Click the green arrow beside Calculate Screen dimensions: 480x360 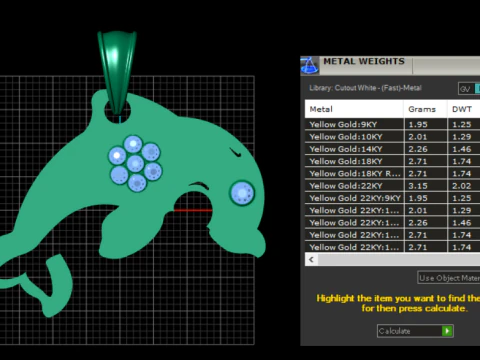[447, 331]
